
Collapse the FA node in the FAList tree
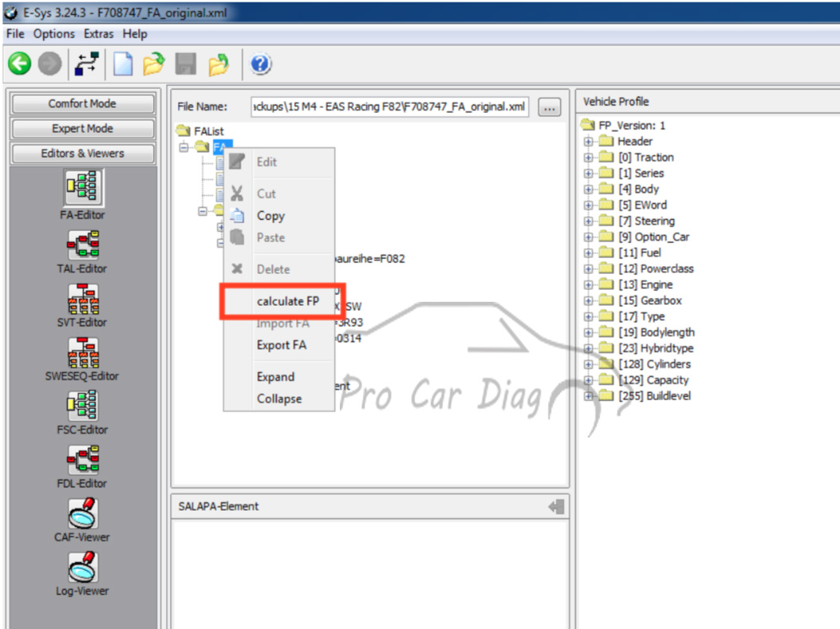[x=183, y=147]
